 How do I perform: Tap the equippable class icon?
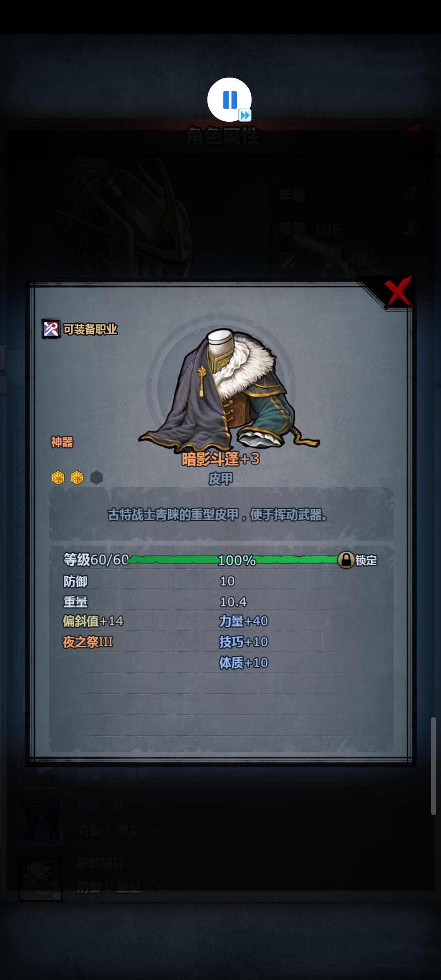[x=51, y=329]
